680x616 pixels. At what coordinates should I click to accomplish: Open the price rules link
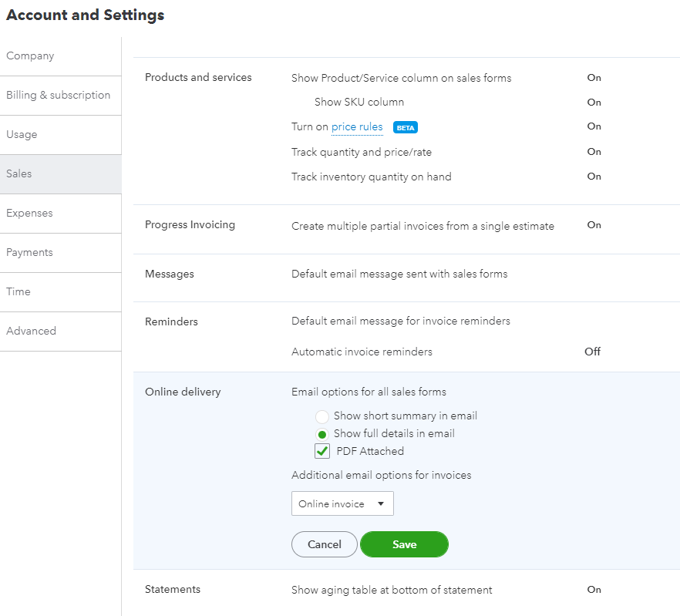(x=357, y=127)
